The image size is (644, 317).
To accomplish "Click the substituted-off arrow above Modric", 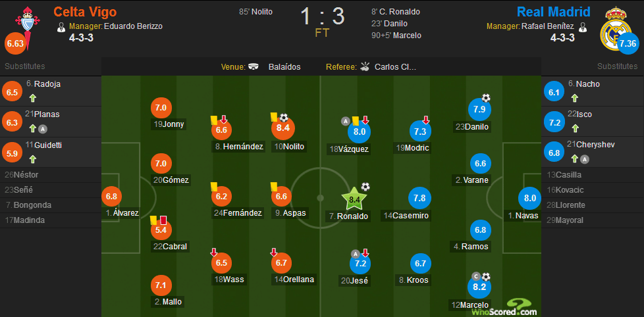I will click(426, 120).
